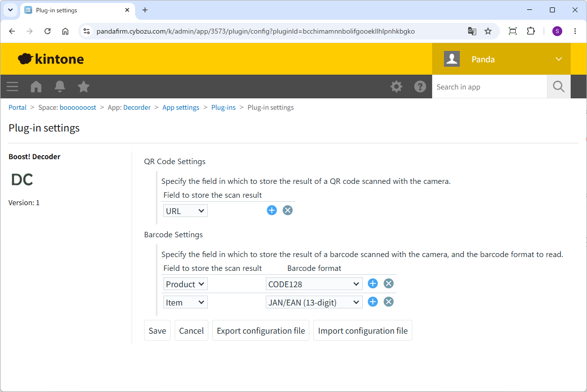Go to kintone portal home icon

coord(36,87)
